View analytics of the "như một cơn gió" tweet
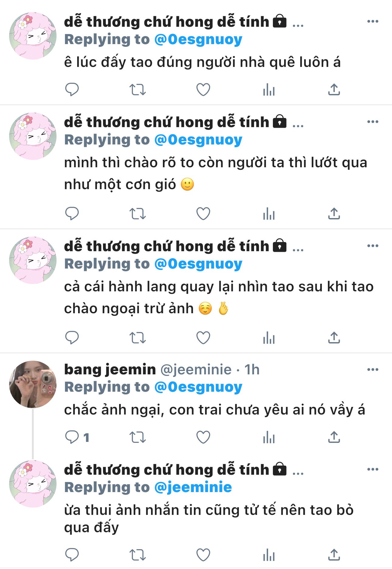This screenshot has height=569, width=392. coord(269,213)
